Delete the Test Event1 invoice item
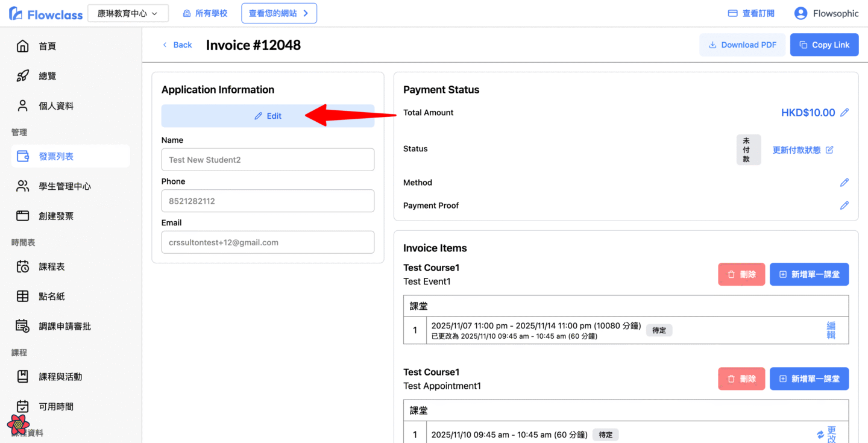 741,274
